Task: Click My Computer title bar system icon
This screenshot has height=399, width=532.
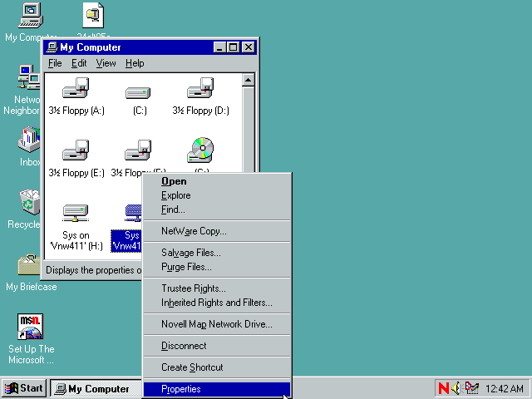Action: click(52, 47)
